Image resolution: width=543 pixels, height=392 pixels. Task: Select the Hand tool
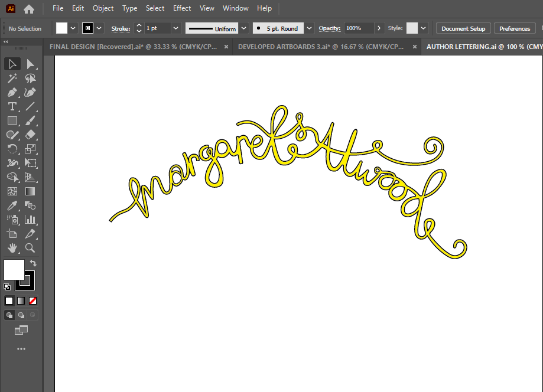[x=12, y=248]
